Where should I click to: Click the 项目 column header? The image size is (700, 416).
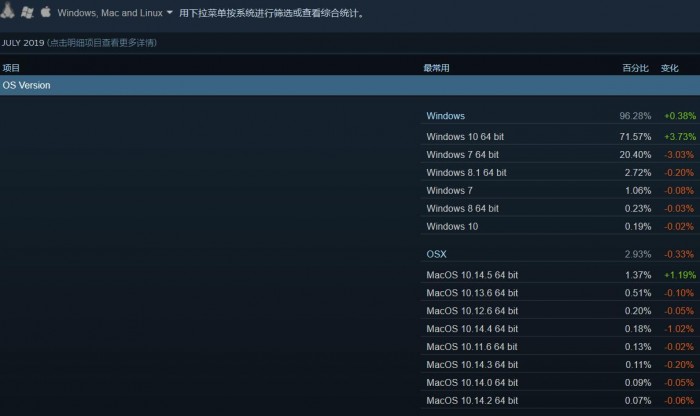(11, 68)
